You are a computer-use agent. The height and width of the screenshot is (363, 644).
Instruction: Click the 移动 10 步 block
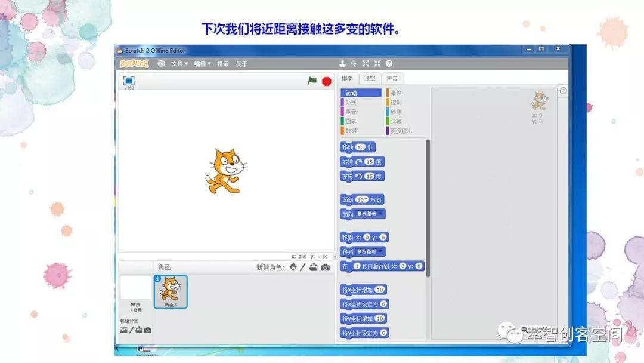click(358, 147)
